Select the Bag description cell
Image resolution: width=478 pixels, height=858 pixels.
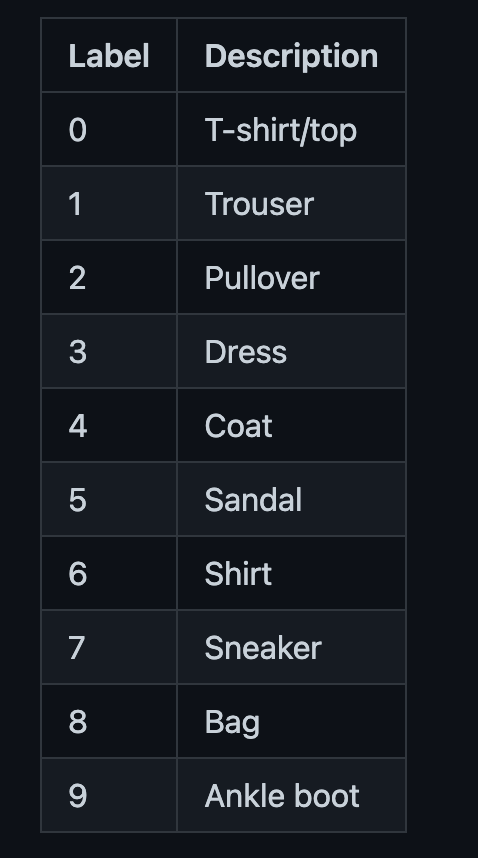pyautogui.click(x=292, y=721)
